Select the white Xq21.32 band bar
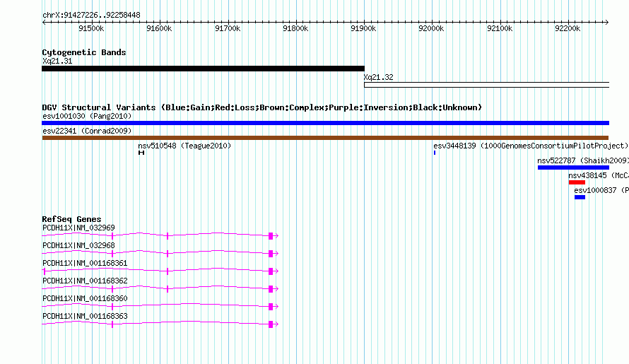Screen dimensions: 629x364 click(x=487, y=85)
